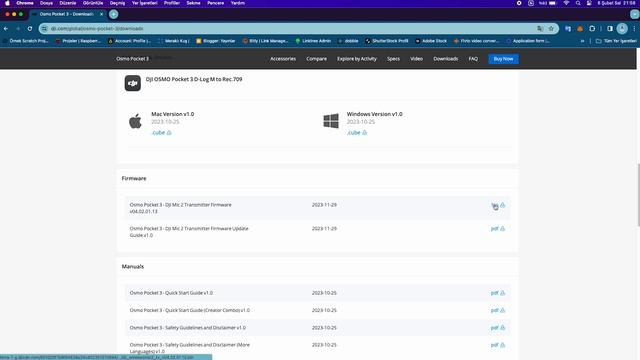The image size is (640, 360).
Task: Open the Linktree Admin bookmark
Action: click(313, 41)
